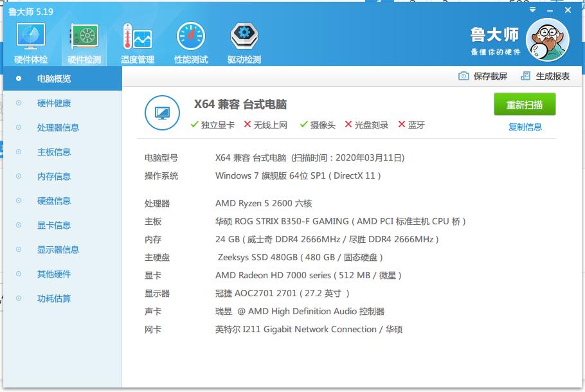The image size is (585, 392).
Task: Click the 独立显卡 check mark
Action: (194, 124)
